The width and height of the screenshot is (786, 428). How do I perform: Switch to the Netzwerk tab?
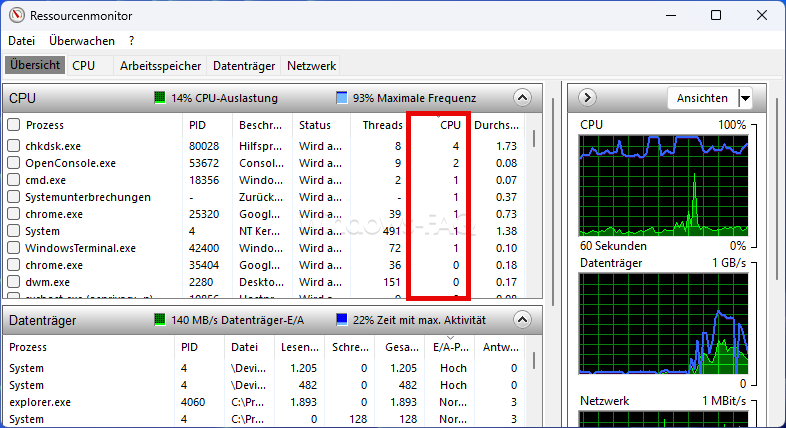311,66
